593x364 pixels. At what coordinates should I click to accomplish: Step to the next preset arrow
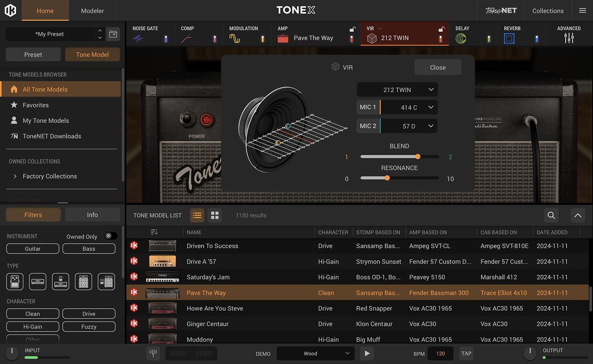[x=100, y=37]
